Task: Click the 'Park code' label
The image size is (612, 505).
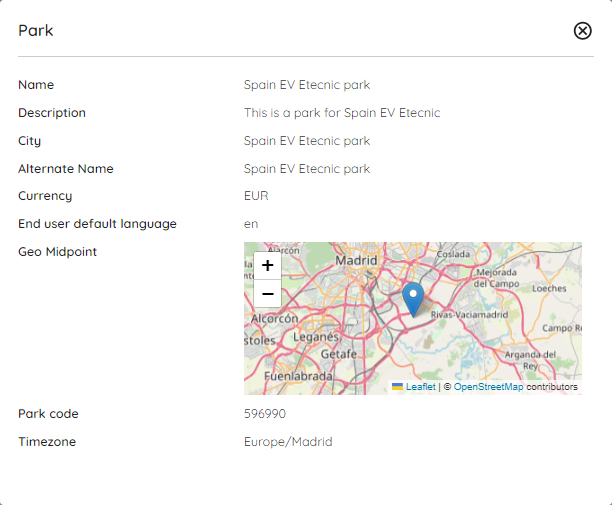Action: point(48,414)
